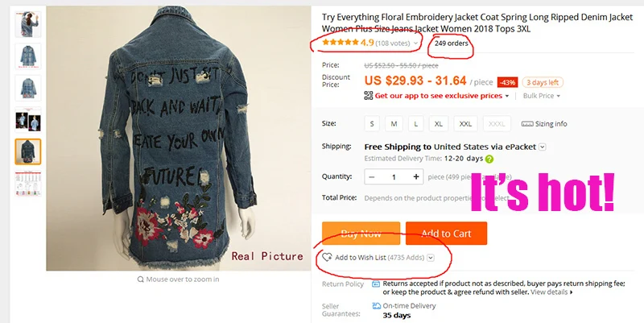Click the magnifier zoom icon below photo
Viewport: 644px width, 323px height.
click(140, 280)
